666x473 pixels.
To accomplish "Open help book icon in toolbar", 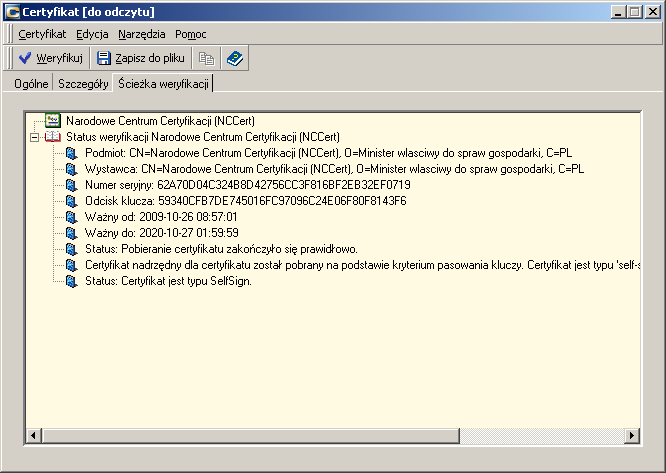I will (234, 58).
